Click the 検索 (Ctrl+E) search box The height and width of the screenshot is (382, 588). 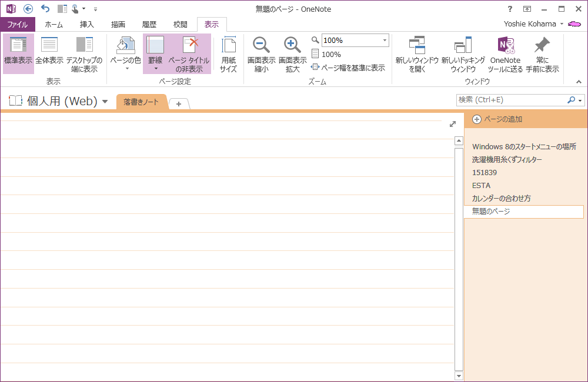coord(512,100)
